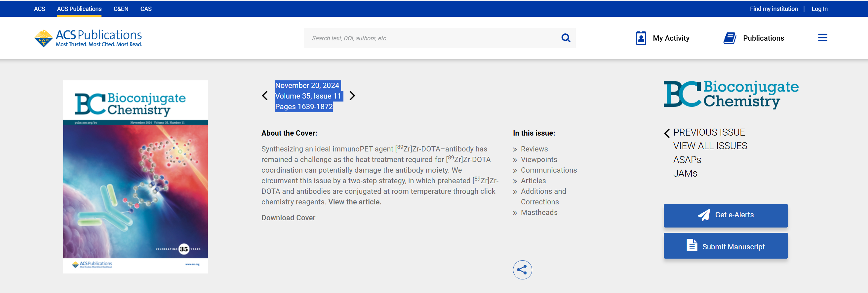
Task: Jump to Additions and Corrections section
Action: pyautogui.click(x=543, y=196)
